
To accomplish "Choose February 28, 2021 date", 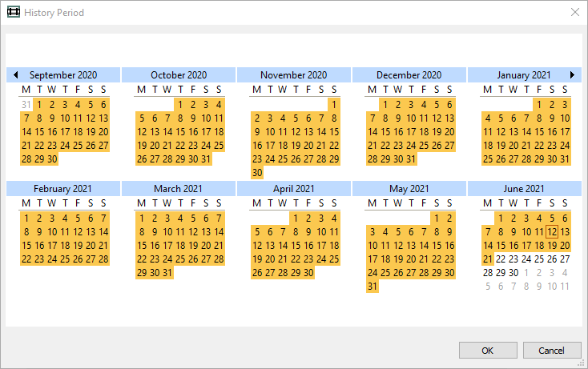I will [x=103, y=259].
